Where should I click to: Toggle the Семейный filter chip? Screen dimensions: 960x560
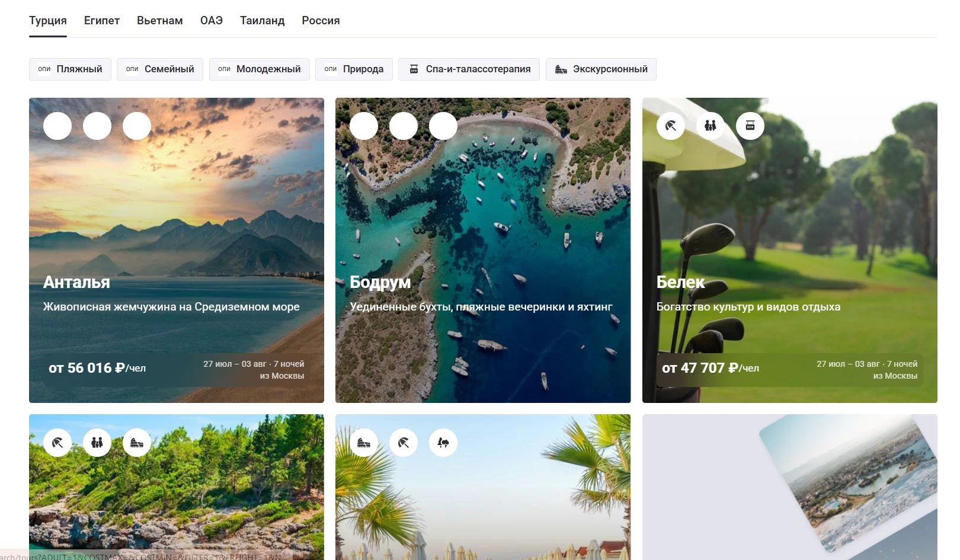(160, 69)
